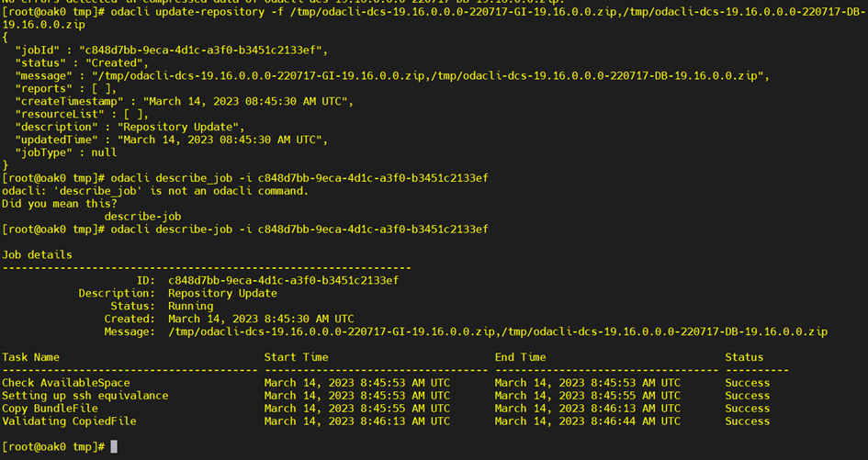Click the "Check AvailableSpace" task row
This screenshot has height=460, width=868.
[x=66, y=383]
